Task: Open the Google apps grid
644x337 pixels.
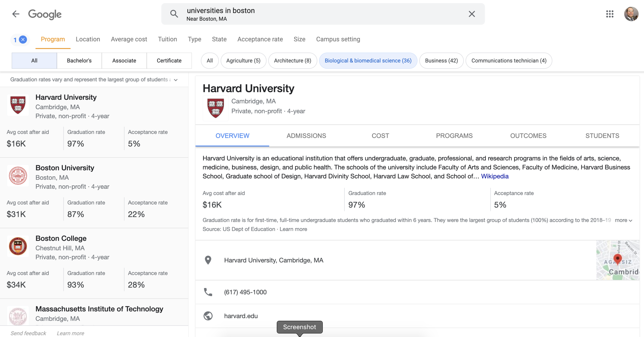Action: tap(609, 14)
